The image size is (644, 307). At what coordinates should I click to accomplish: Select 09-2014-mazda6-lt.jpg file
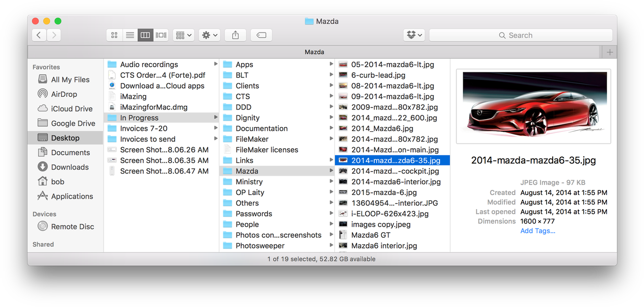point(393,96)
